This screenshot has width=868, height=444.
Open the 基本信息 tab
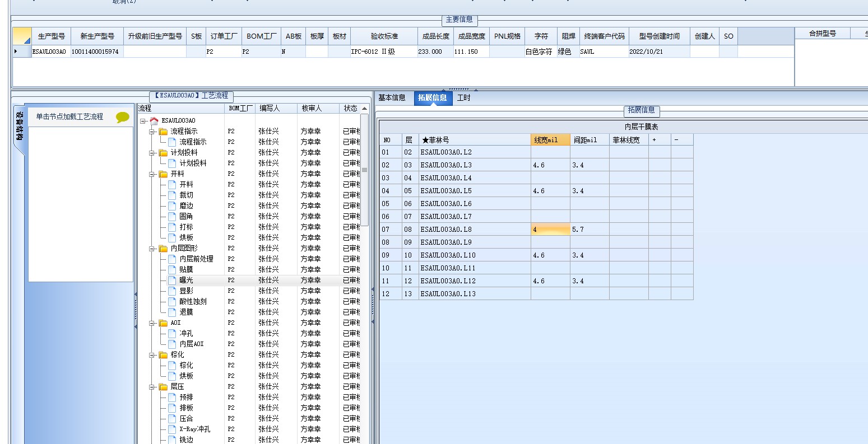392,97
